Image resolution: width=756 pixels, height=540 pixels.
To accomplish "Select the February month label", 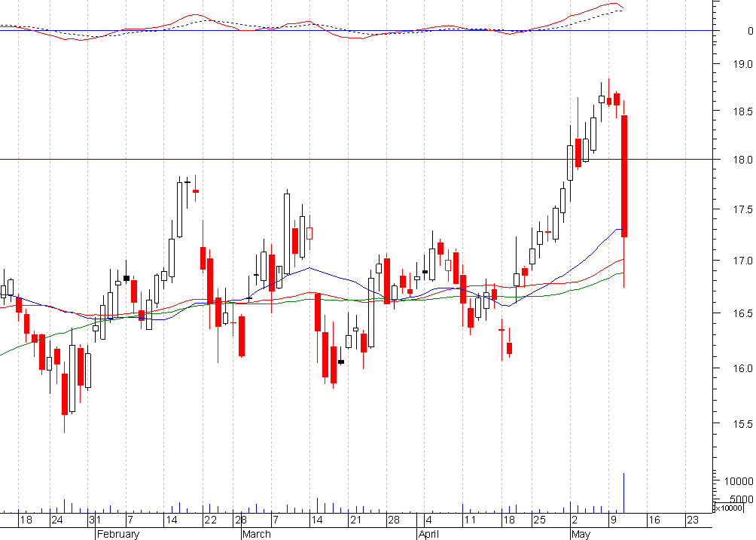I will click(x=118, y=534).
